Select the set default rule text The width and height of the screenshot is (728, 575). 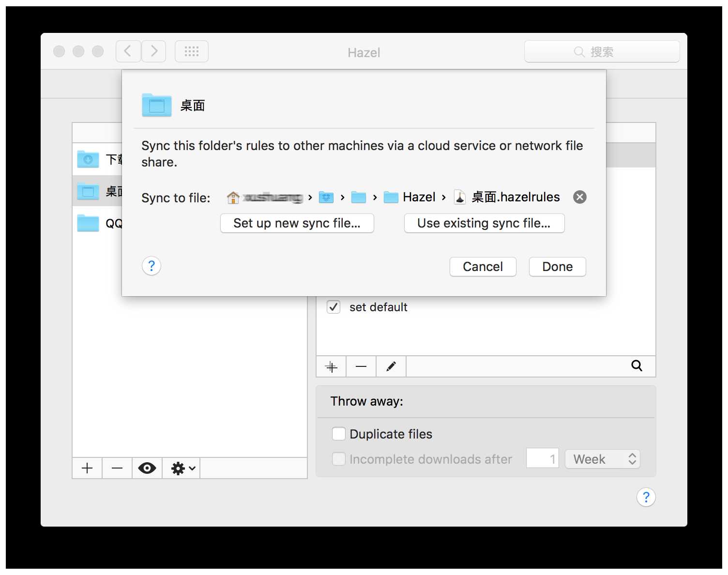[x=379, y=307]
